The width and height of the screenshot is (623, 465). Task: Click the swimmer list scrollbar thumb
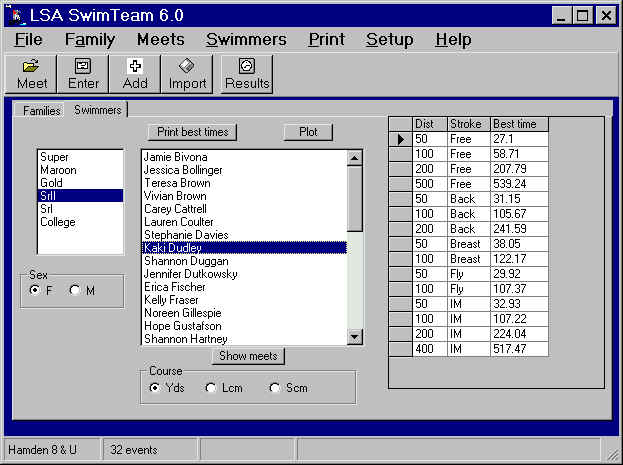click(354, 198)
